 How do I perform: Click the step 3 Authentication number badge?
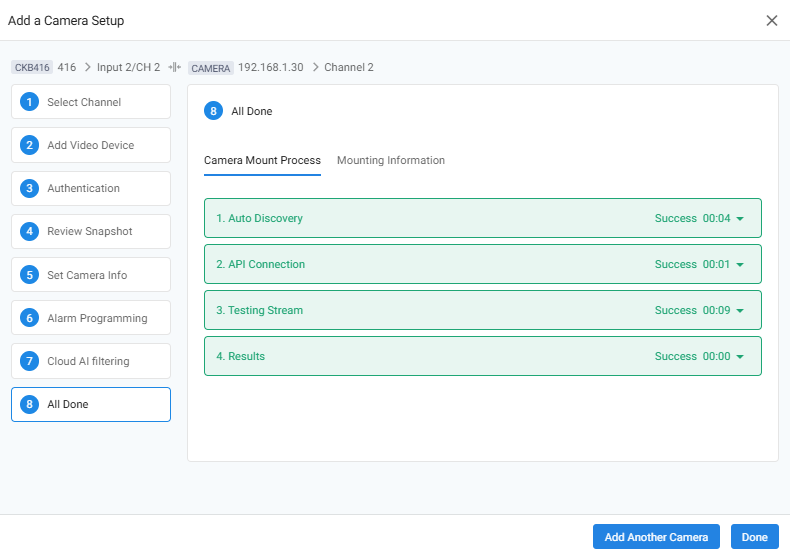[x=29, y=188]
